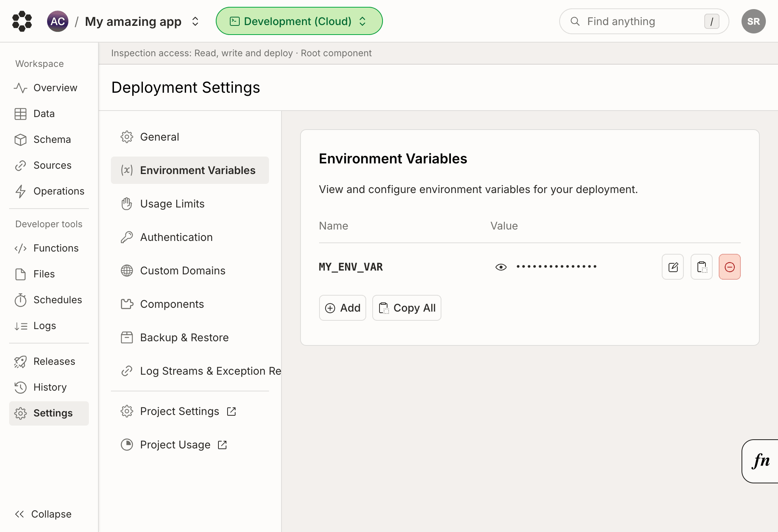Open the AC team avatar
This screenshot has height=532, width=778.
click(x=58, y=21)
